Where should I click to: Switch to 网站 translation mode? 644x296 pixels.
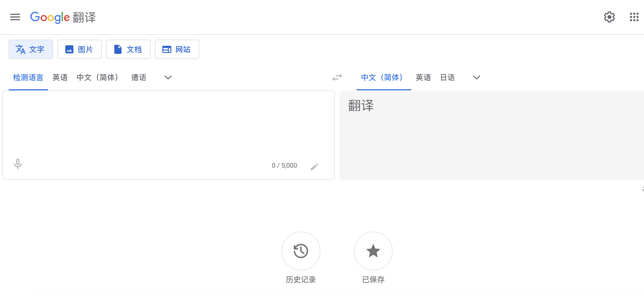tap(177, 49)
